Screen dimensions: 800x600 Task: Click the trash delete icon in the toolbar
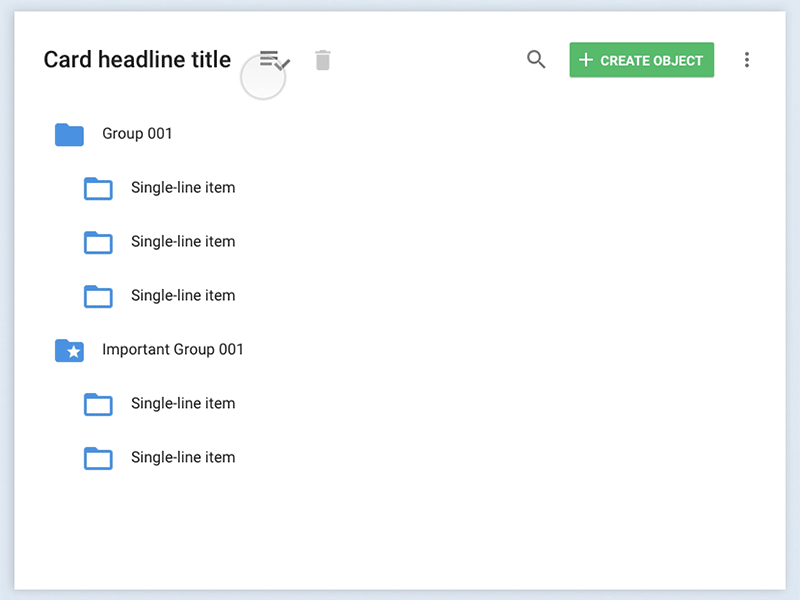tap(322, 60)
